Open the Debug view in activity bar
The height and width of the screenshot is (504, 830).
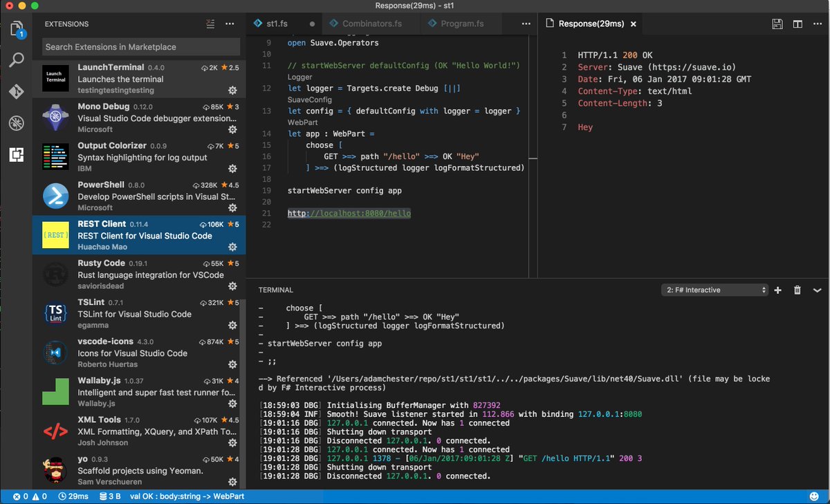(x=17, y=123)
